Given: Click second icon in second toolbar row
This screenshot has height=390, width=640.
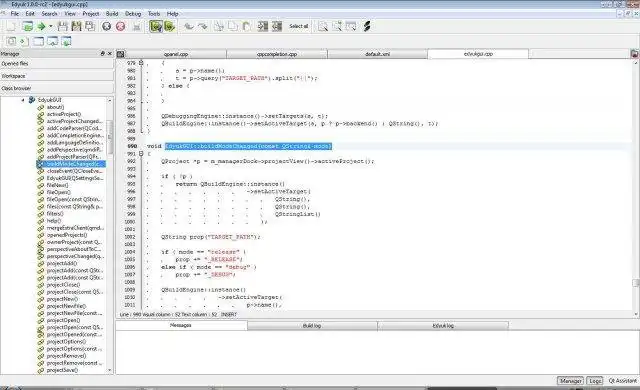Looking at the screenshot, I should [x=24, y=41].
